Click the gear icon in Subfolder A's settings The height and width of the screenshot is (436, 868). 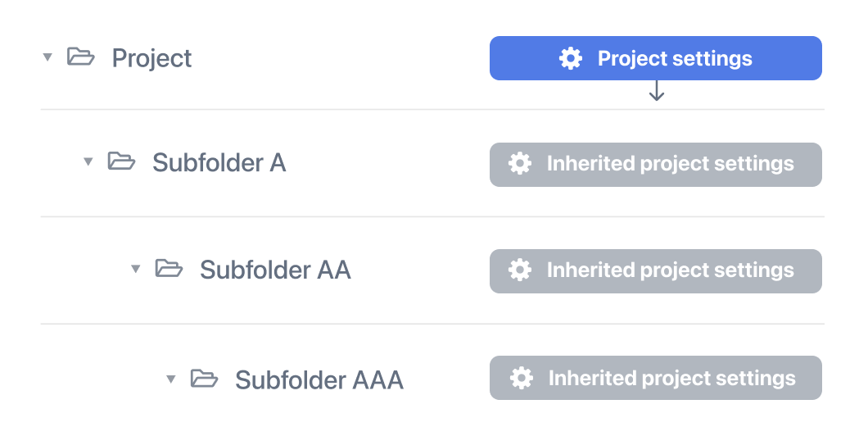pos(520,164)
